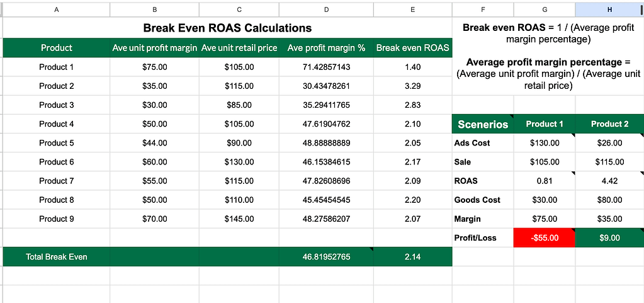Image resolution: width=644 pixels, height=303 pixels.
Task: Click the "Ave profit margin %" header cell
Action: tap(326, 48)
